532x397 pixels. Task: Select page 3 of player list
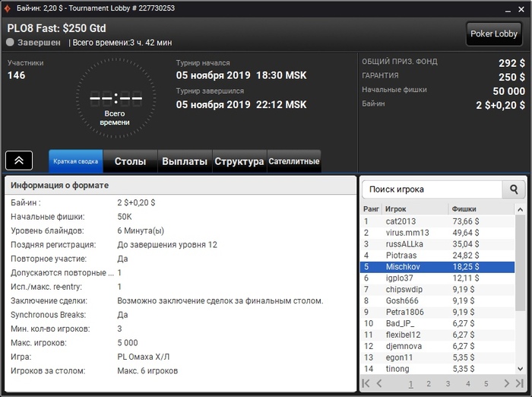click(448, 384)
